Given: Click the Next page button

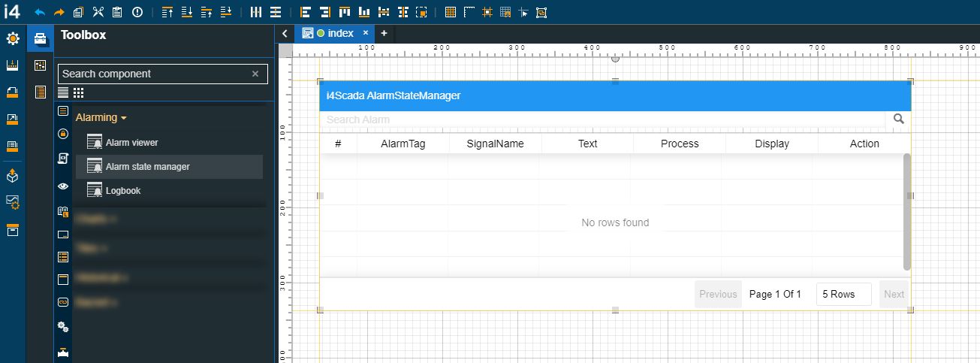Looking at the screenshot, I should [x=894, y=294].
